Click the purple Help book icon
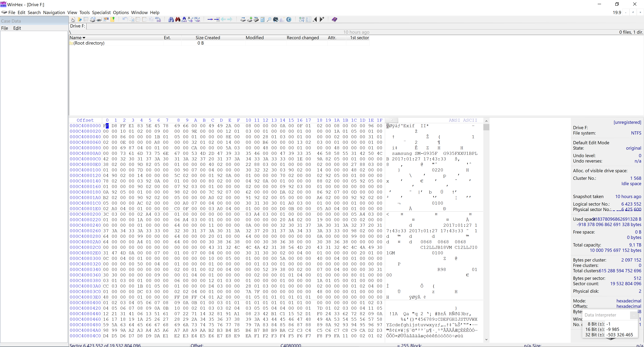The height and width of the screenshot is (347, 644). 335,19
